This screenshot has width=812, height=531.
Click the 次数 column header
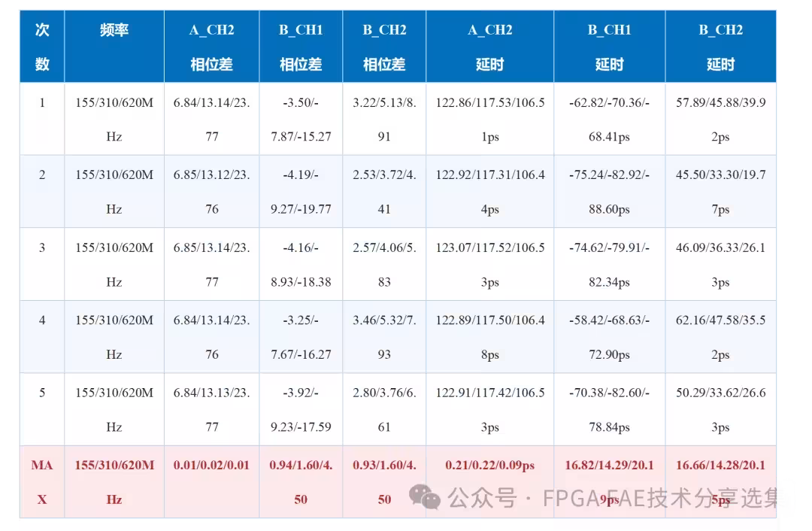(x=42, y=47)
